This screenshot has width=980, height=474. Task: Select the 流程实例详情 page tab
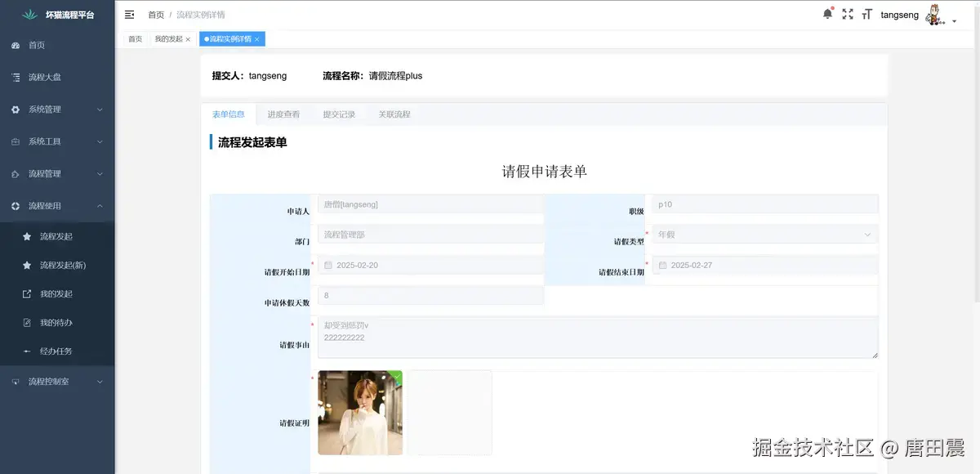coord(230,39)
